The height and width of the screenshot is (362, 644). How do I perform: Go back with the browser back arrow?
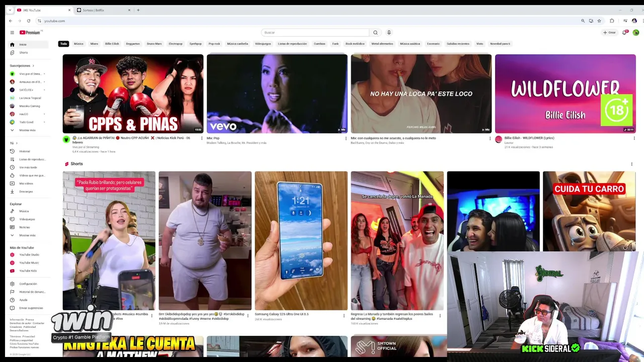coord(11,21)
